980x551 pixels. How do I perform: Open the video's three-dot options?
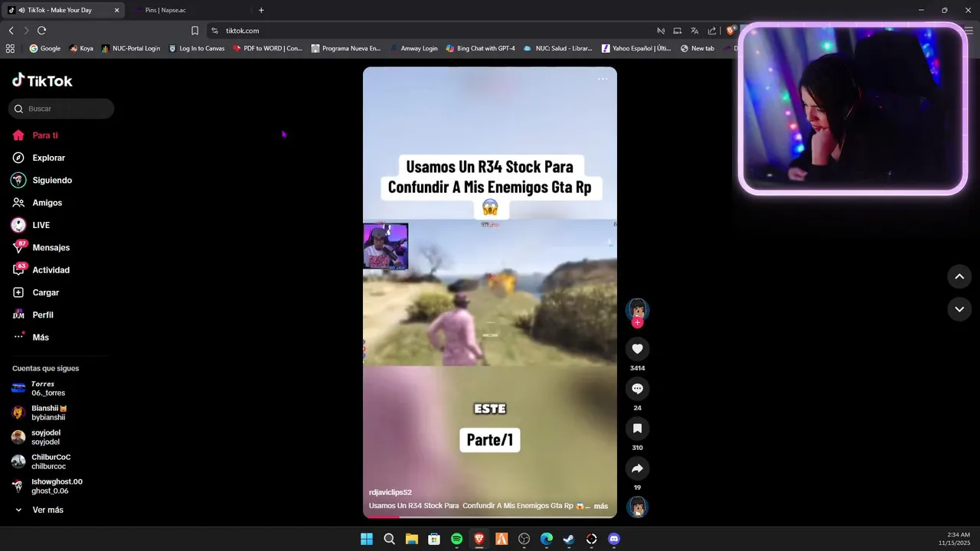(x=603, y=79)
